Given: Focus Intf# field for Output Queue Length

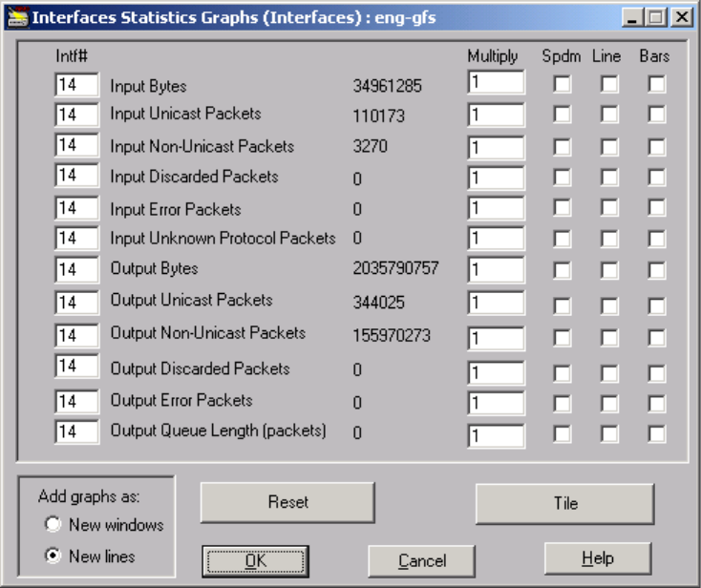Looking at the screenshot, I should point(77,431).
